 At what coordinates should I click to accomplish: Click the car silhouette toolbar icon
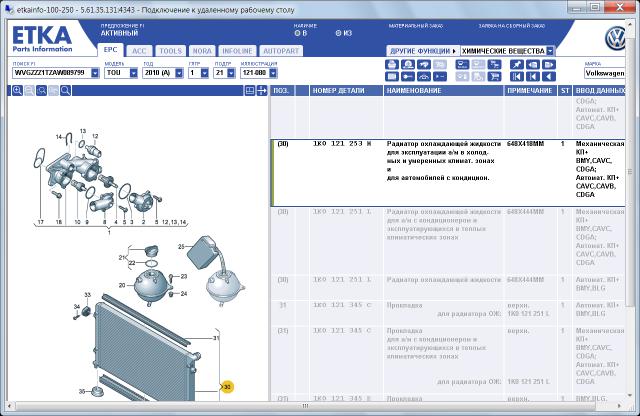pyautogui.click(x=424, y=76)
